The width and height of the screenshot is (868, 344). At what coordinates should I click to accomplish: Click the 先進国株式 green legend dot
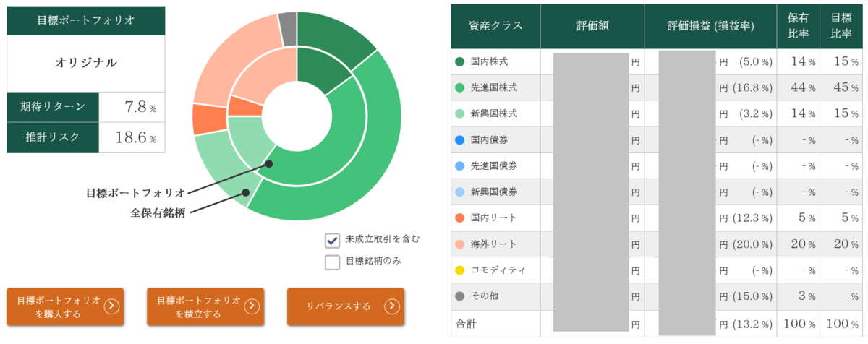tap(460, 87)
